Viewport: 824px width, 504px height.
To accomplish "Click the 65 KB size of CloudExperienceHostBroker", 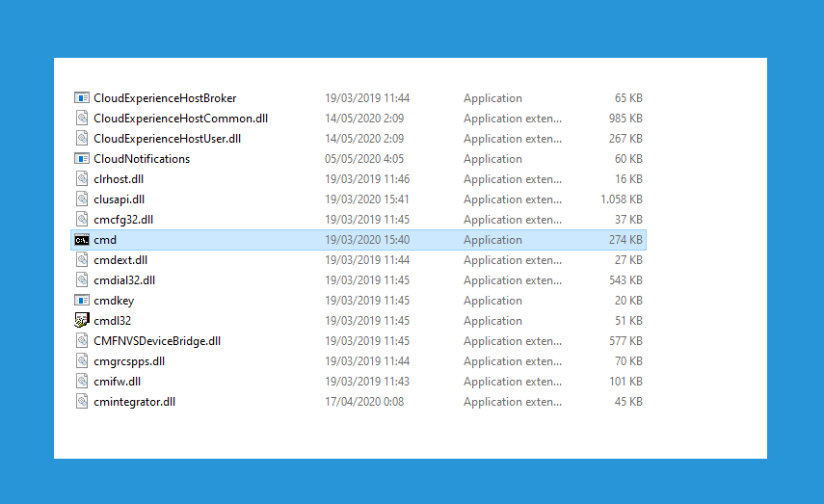I will click(628, 98).
